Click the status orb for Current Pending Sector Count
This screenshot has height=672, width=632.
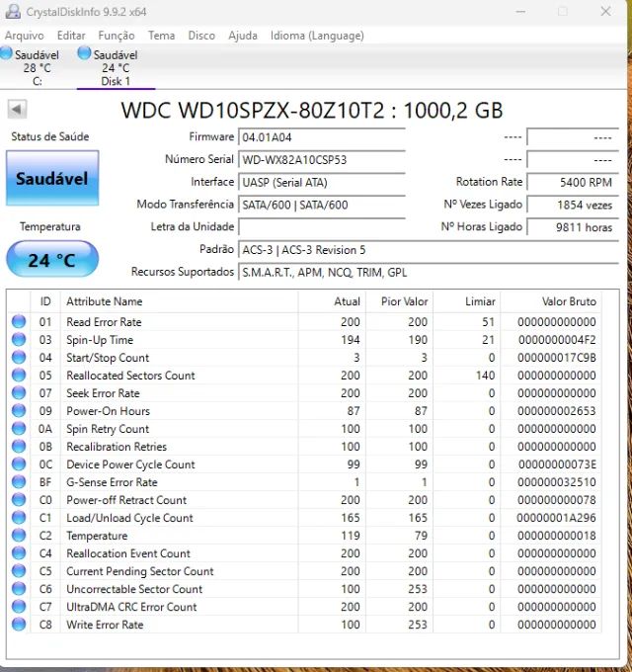(x=19, y=570)
